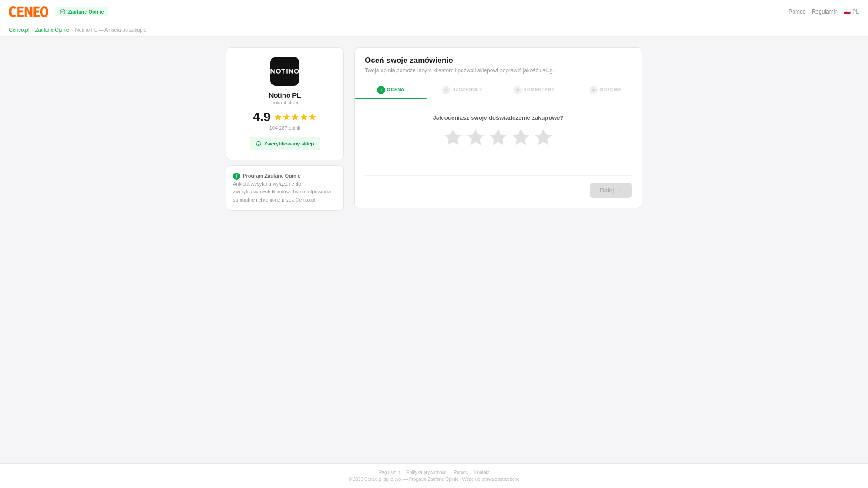Click Notino PL — Ankieta po zakupie breadcrumb text

(x=111, y=30)
